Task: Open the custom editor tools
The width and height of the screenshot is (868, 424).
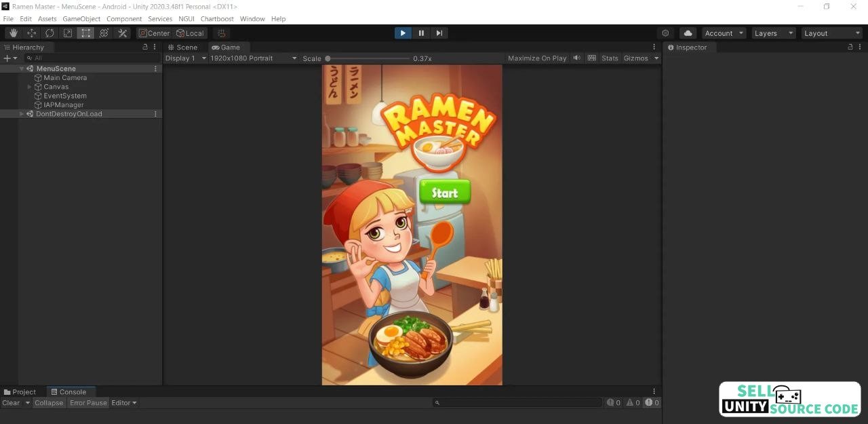Action: (x=122, y=33)
